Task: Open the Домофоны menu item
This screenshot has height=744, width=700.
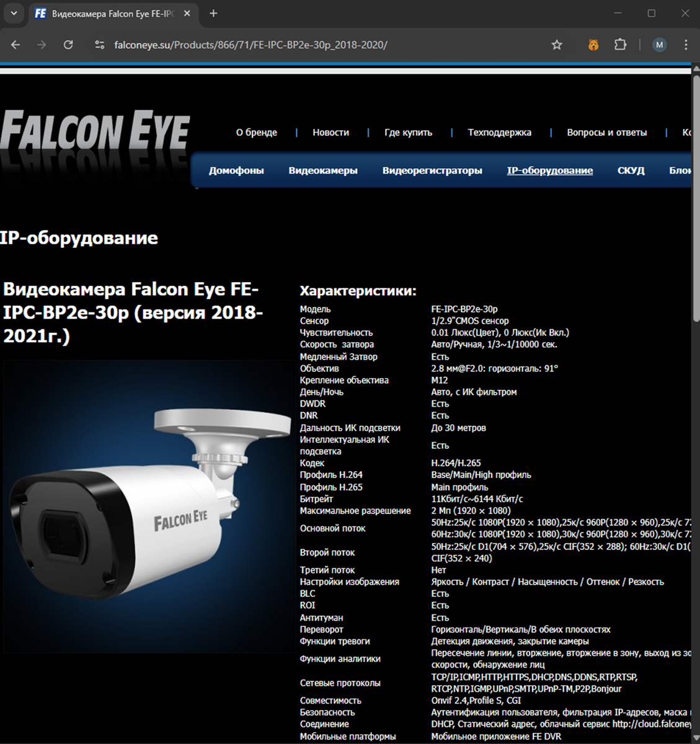Action: pos(236,170)
